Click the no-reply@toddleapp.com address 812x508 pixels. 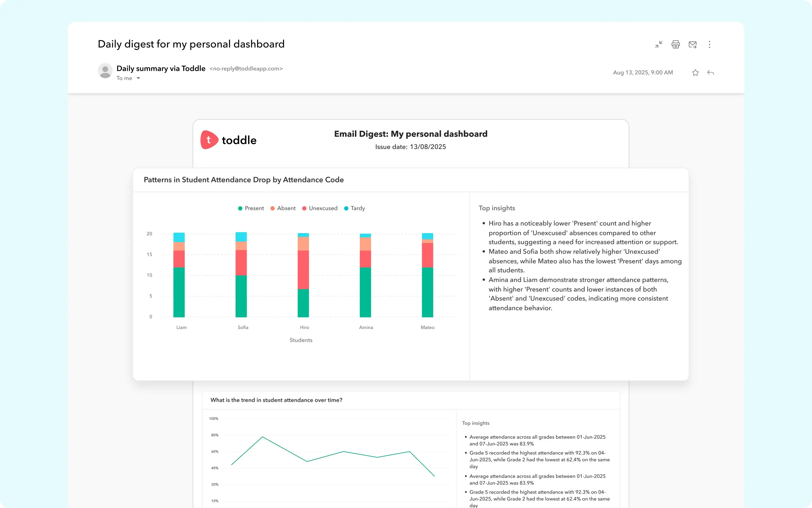[246, 69]
